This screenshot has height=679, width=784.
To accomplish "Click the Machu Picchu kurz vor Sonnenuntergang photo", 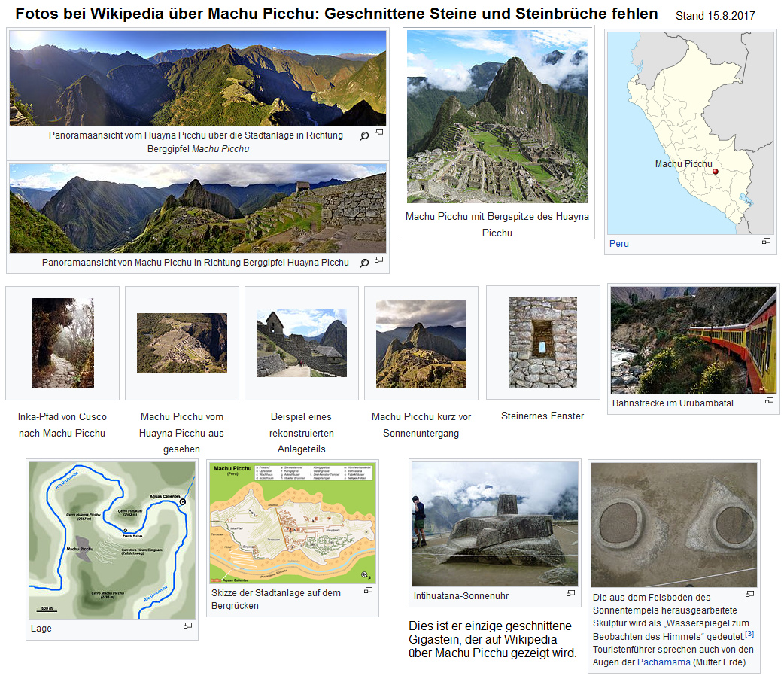I will pos(421,343).
